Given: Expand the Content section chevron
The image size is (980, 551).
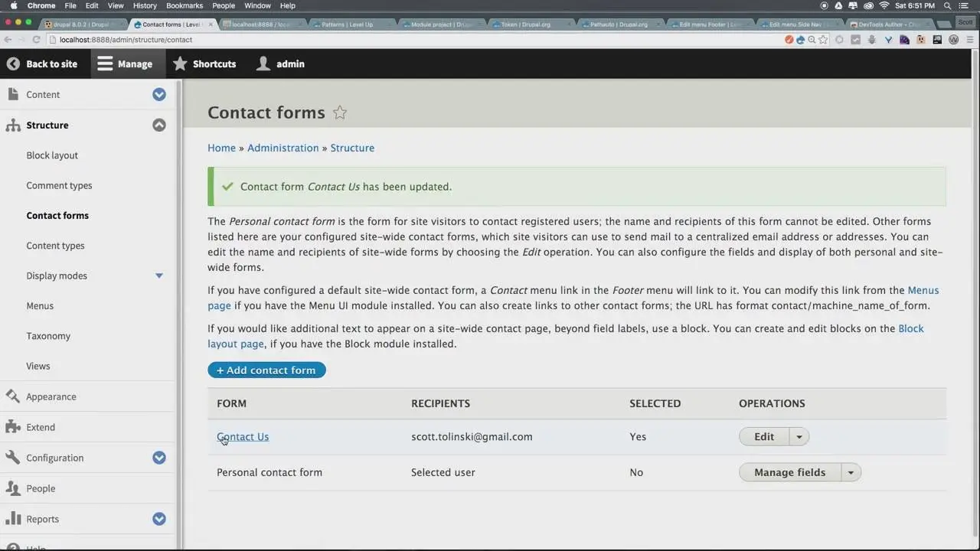Looking at the screenshot, I should (158, 94).
